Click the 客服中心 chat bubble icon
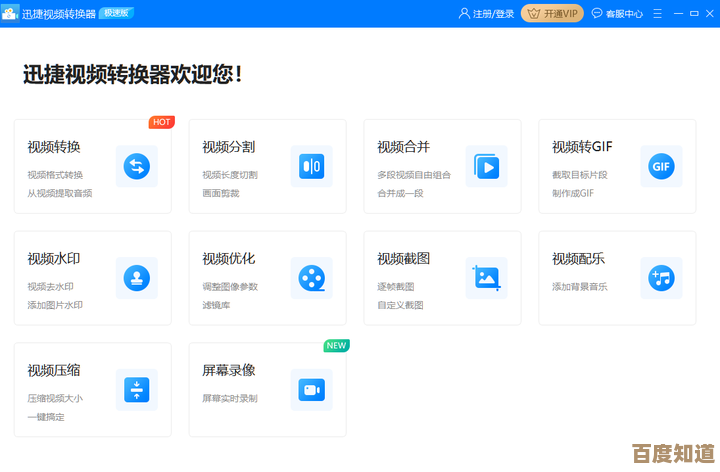This screenshot has width=720, height=472. tap(596, 13)
